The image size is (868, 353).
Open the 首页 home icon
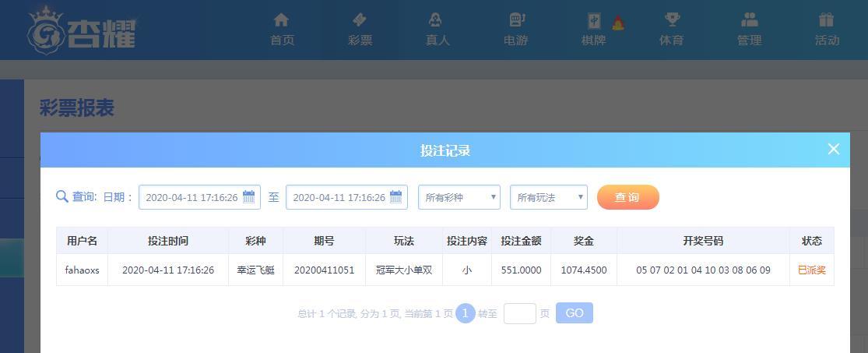(281, 20)
